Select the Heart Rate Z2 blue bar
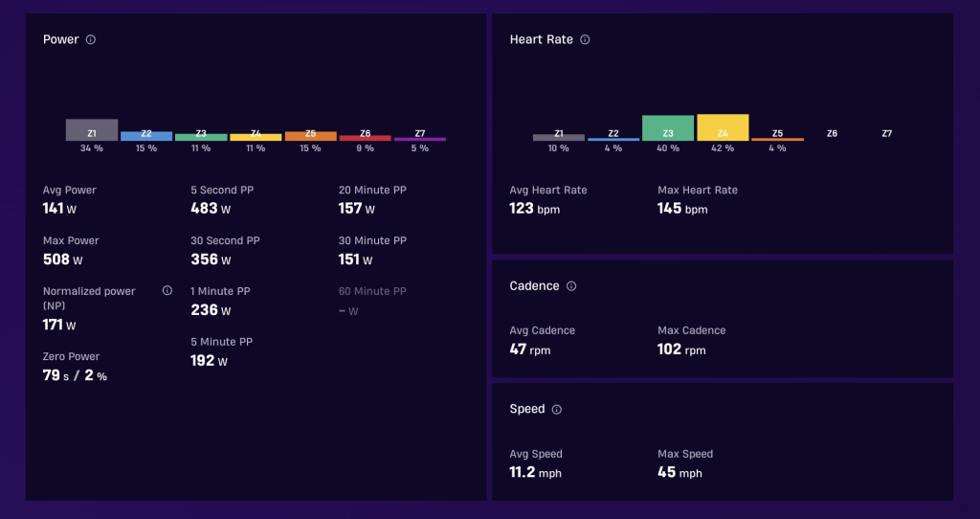 613,139
